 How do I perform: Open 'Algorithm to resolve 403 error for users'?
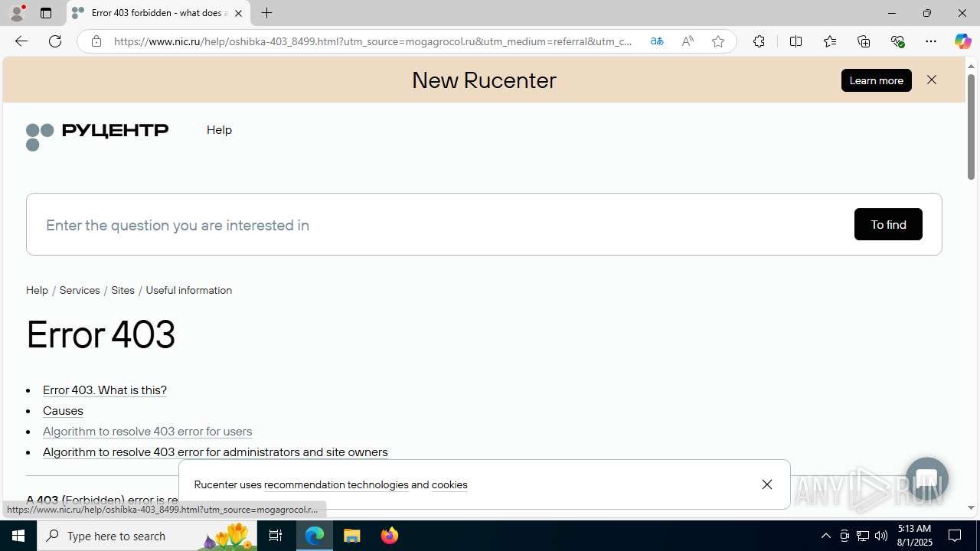click(147, 431)
